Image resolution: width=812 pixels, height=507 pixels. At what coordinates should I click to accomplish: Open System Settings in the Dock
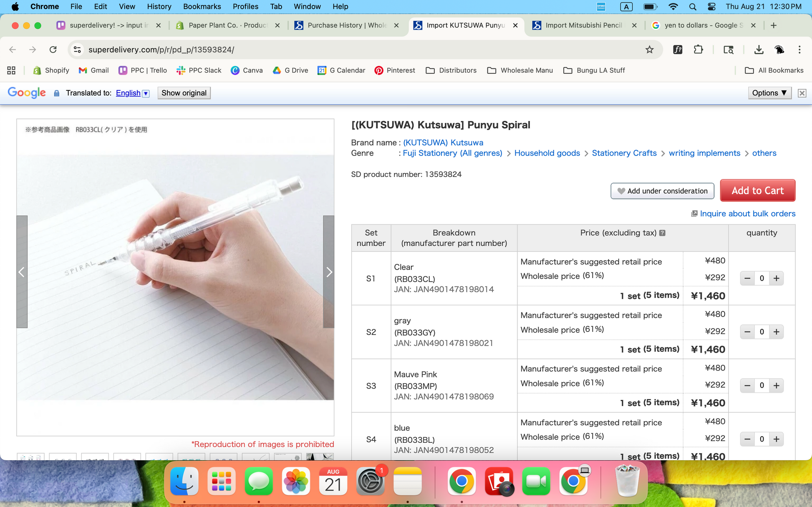(x=370, y=482)
